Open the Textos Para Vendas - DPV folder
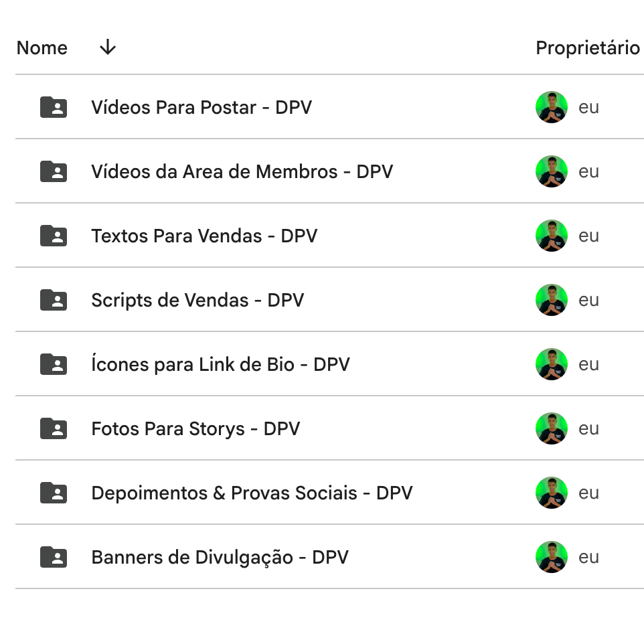This screenshot has width=644, height=644. 204,236
